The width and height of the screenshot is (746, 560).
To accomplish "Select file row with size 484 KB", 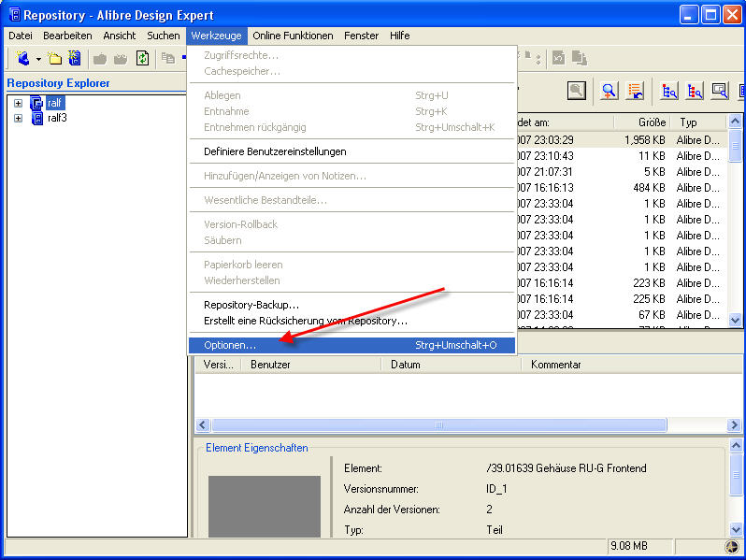I will coord(623,188).
